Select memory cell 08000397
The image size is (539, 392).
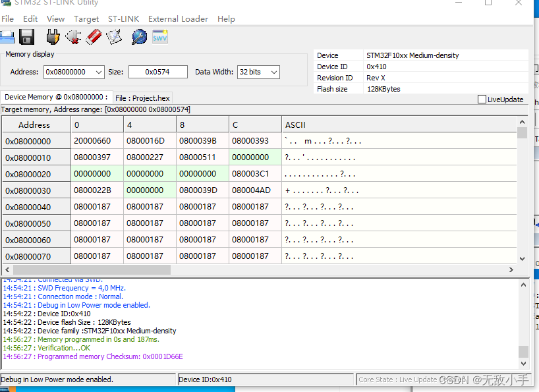(97, 157)
